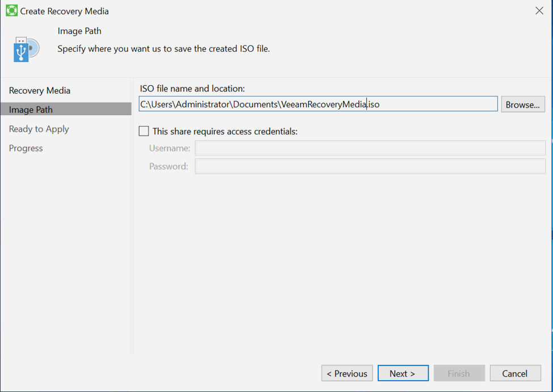Select the Recovery Media wizard step
This screenshot has height=392, width=553.
[x=40, y=91]
